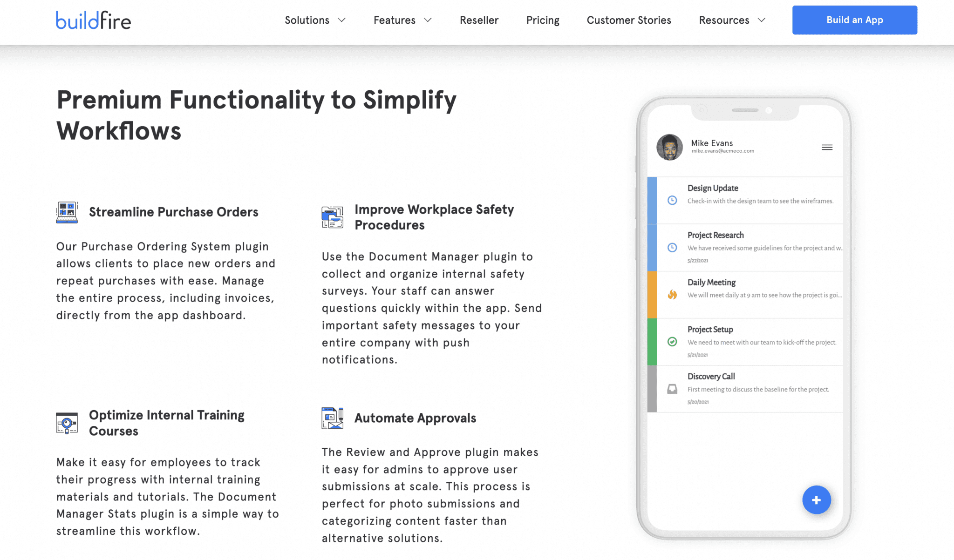
Task: Go to the Pricing page
Action: [543, 20]
